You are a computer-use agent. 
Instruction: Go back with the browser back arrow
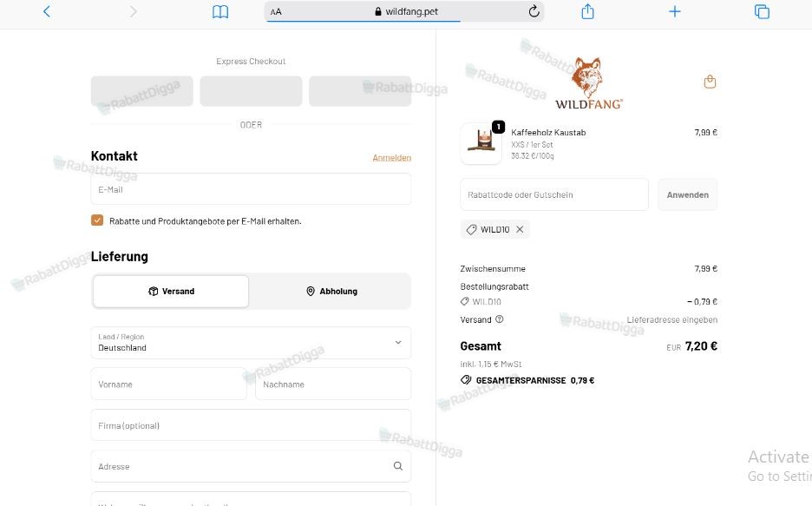point(47,11)
